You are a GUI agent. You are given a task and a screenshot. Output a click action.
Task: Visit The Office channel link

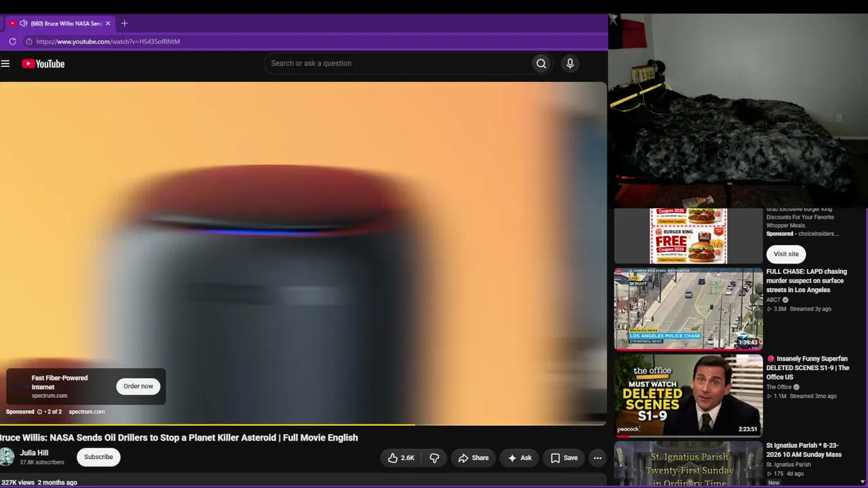point(779,387)
